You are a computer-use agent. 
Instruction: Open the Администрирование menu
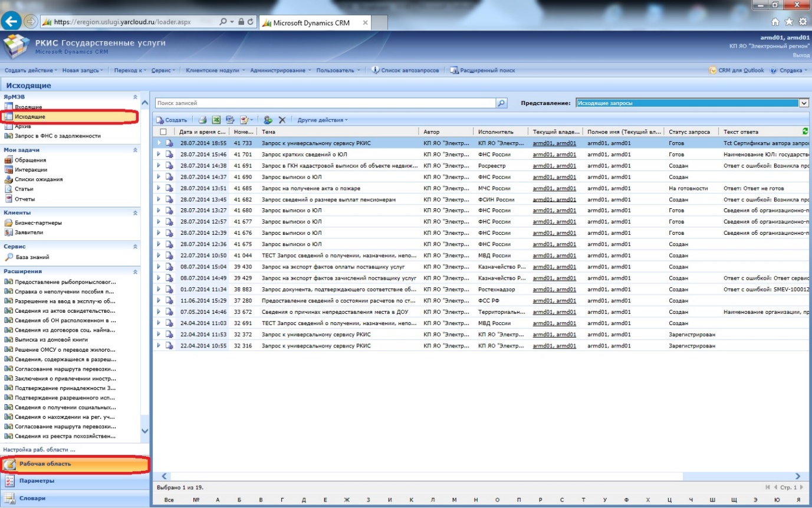tap(281, 70)
